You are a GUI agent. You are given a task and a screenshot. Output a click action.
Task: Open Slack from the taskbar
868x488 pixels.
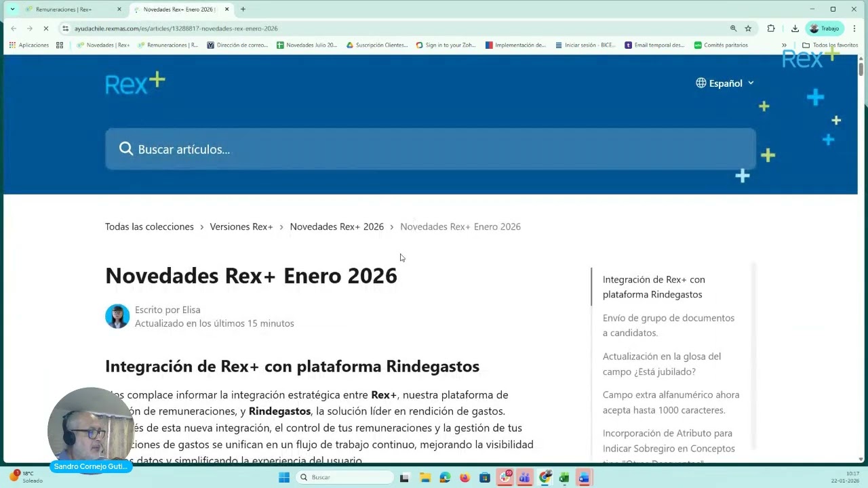click(505, 477)
